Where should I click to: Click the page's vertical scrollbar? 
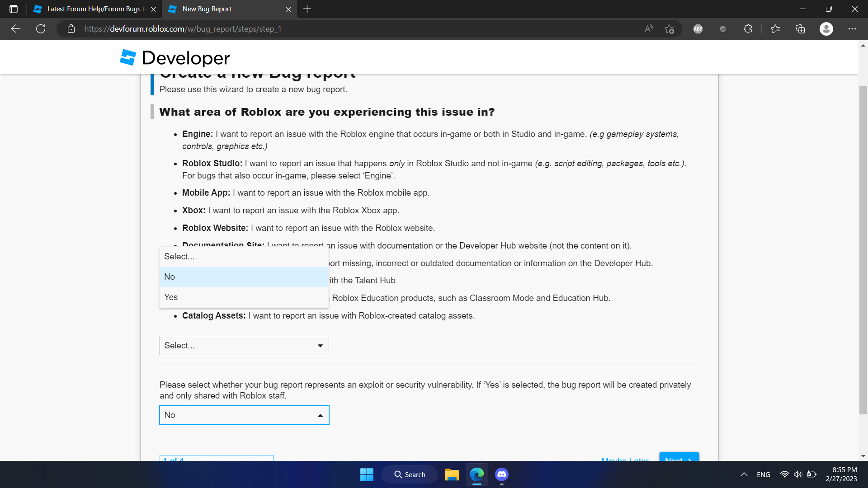click(x=863, y=249)
